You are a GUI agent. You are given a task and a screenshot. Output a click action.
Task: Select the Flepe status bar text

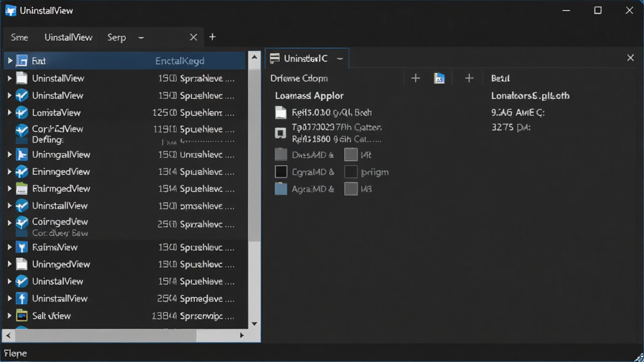tap(15, 353)
